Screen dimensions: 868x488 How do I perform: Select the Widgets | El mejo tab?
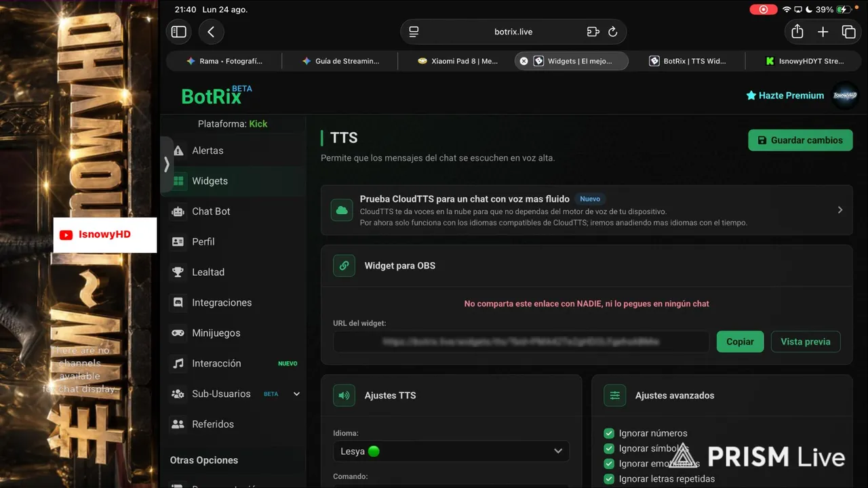(572, 61)
